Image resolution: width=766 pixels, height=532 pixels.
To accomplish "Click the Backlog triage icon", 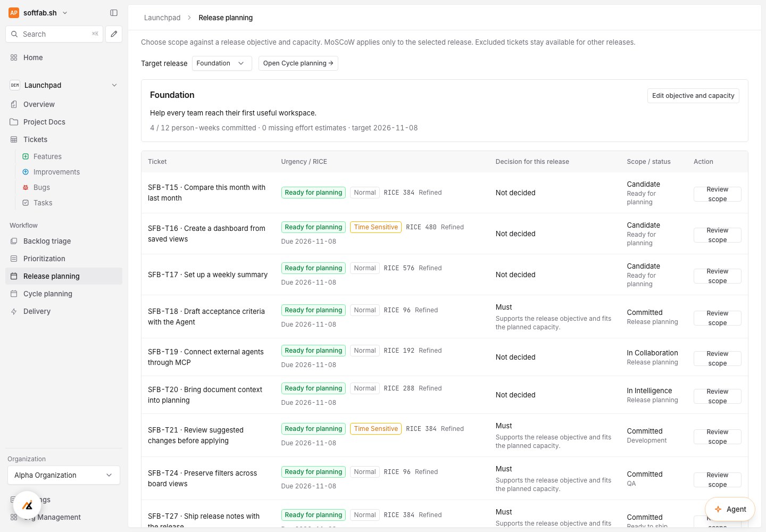I will click(14, 241).
